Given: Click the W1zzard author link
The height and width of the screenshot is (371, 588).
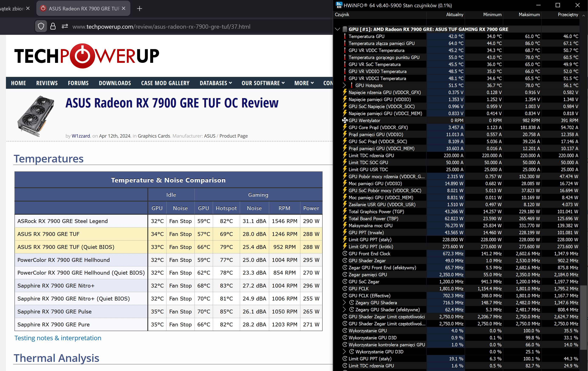Looking at the screenshot, I should tap(81, 136).
